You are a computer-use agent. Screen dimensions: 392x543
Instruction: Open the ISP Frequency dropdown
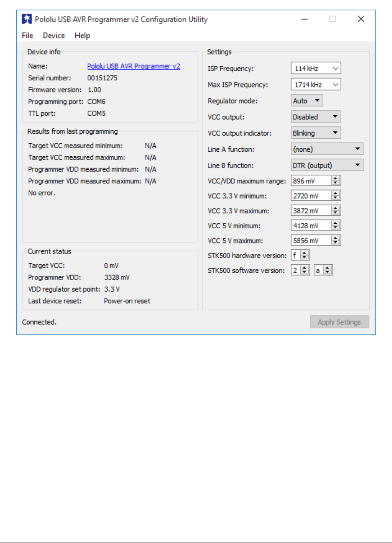316,68
